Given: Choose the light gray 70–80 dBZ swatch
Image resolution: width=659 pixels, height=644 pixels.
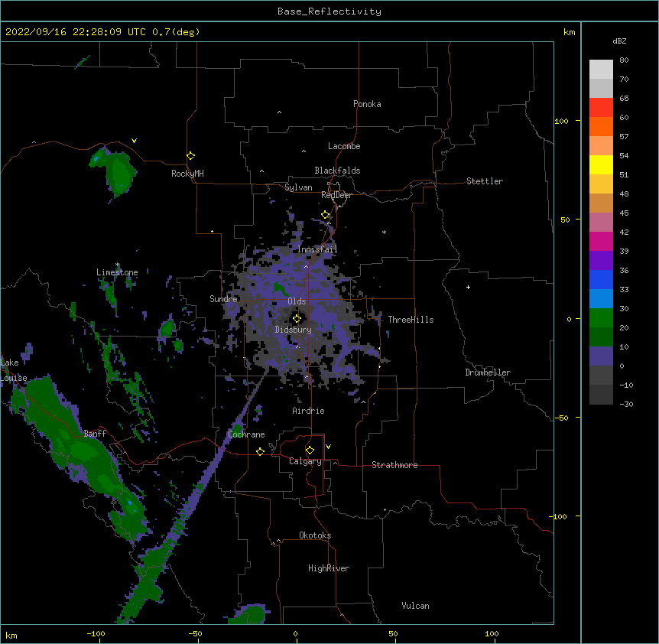Looking at the screenshot, I should pyautogui.click(x=601, y=69).
